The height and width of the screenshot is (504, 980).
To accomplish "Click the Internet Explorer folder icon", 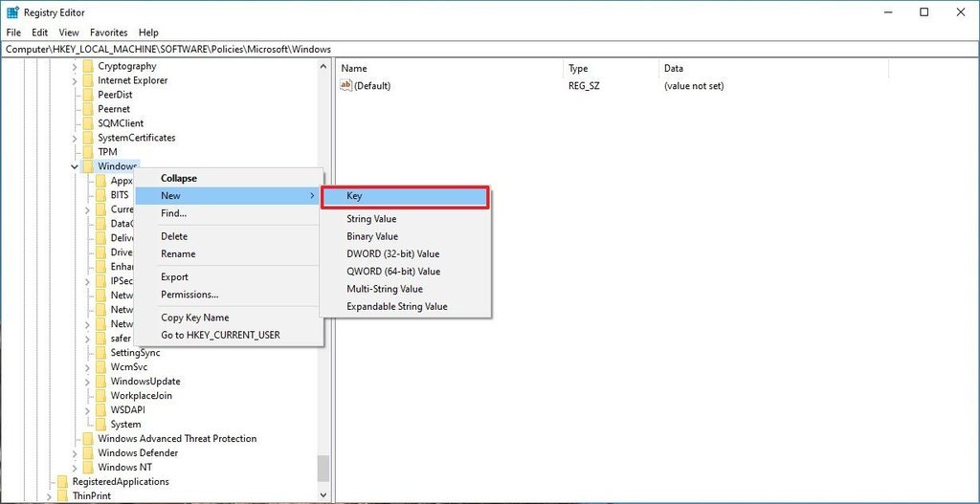I will click(x=87, y=80).
